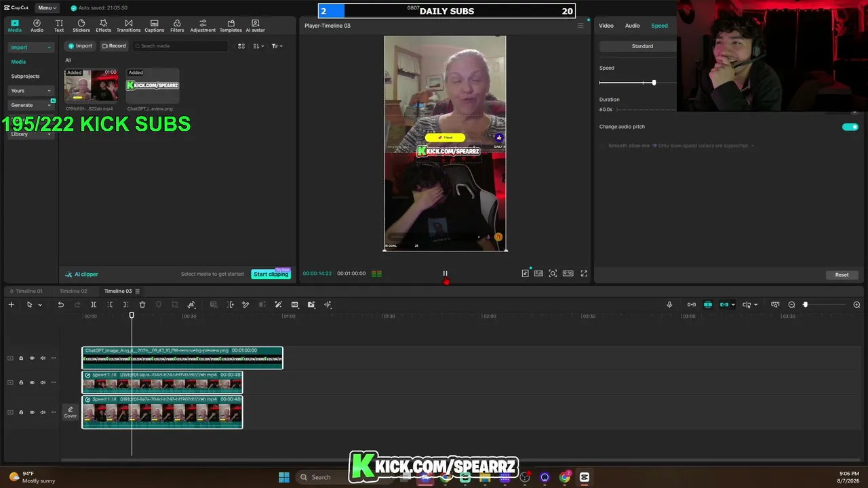This screenshot has height=488, width=868.
Task: Hide the middle video track
Action: point(32,382)
